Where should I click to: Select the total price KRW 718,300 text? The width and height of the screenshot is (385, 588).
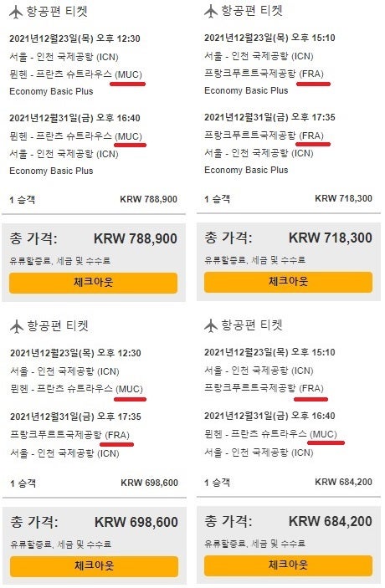[331, 238]
